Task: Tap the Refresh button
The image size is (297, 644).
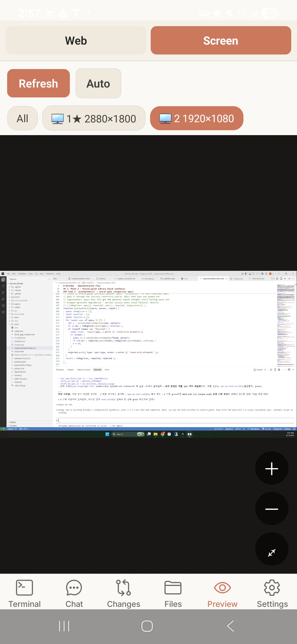Action: point(38,83)
